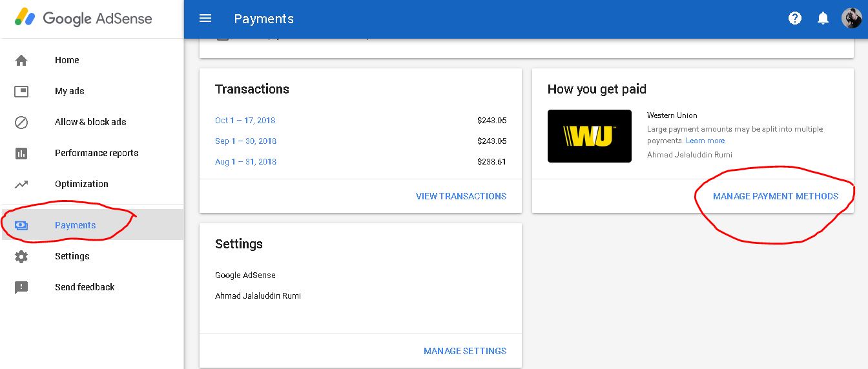This screenshot has width=868, height=369.
Task: Follow the Learn more link
Action: tap(705, 141)
